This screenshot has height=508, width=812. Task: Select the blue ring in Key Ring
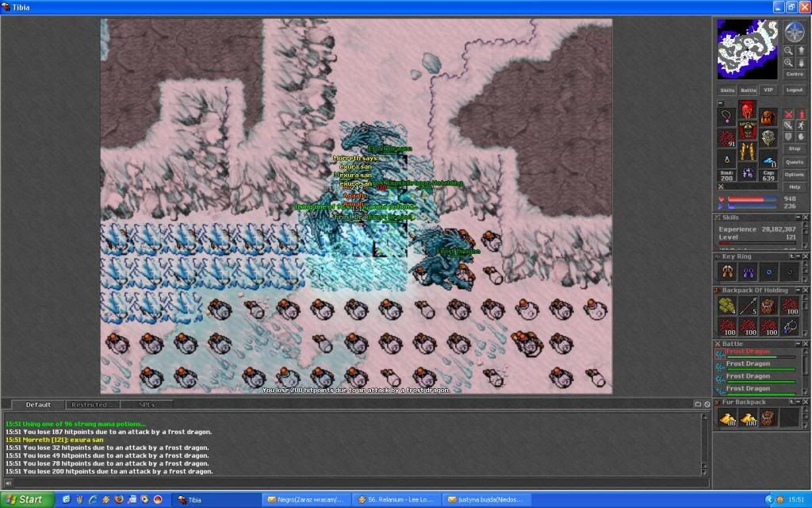[x=768, y=271]
